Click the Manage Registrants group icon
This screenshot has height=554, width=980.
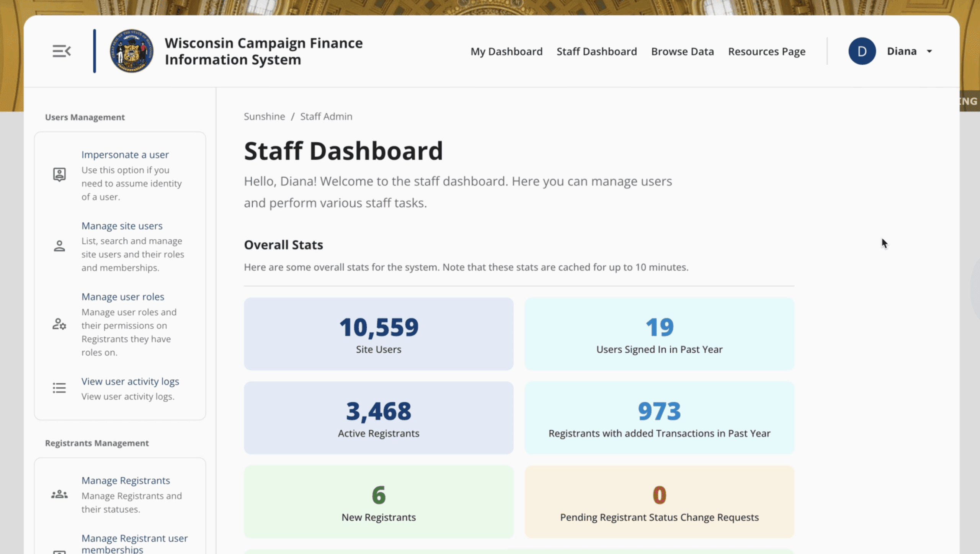pos(59,494)
